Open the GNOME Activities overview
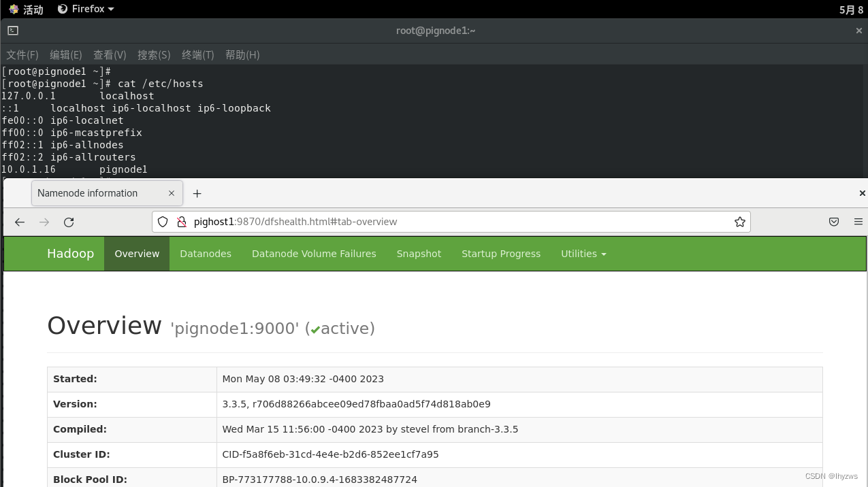Image resolution: width=868 pixels, height=487 pixels. coord(26,10)
